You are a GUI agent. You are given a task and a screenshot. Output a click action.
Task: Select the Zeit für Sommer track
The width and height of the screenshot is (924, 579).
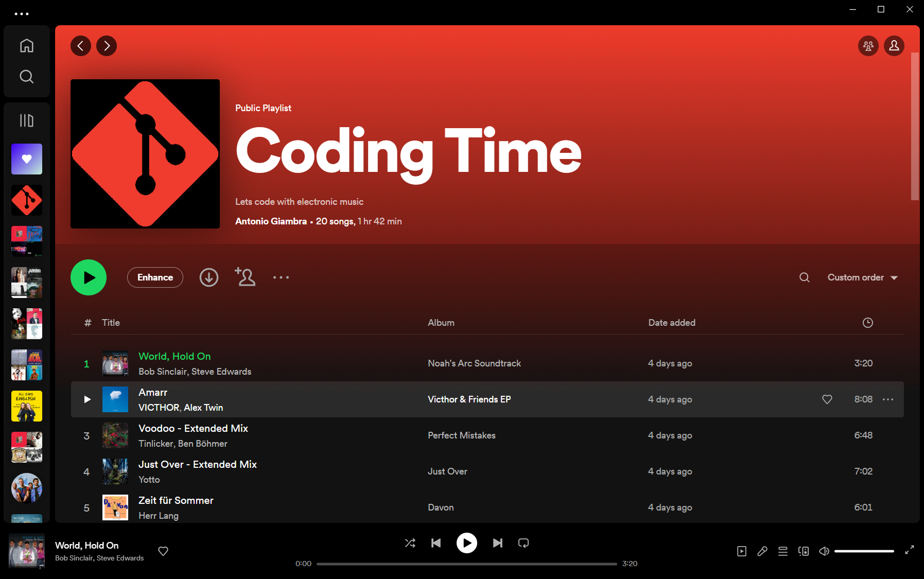pos(176,500)
